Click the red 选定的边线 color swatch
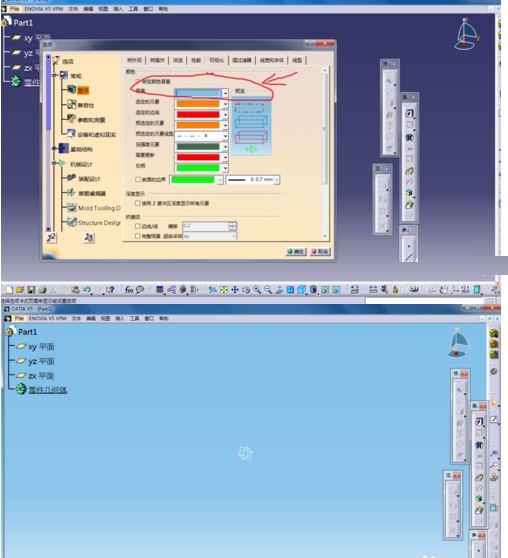 (198, 115)
